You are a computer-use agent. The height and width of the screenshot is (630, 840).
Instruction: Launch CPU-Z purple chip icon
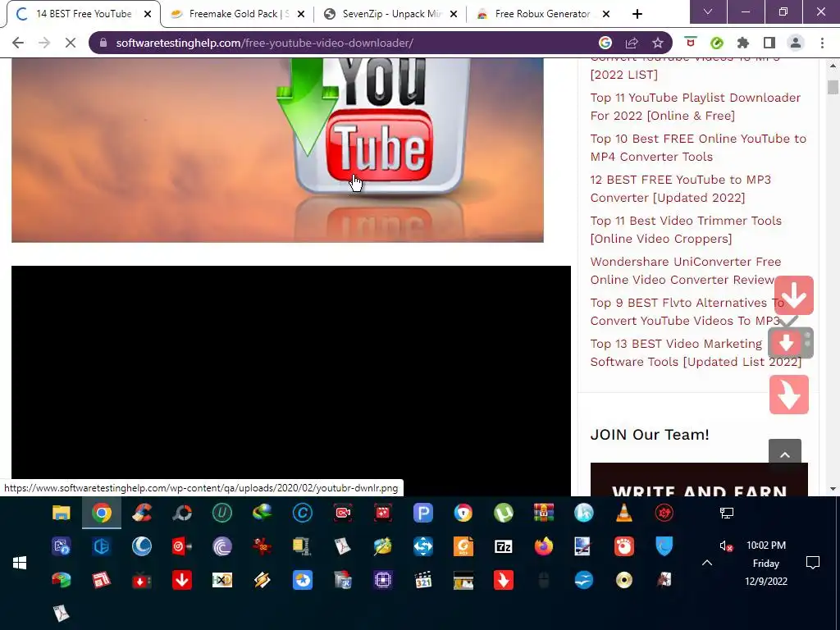click(x=382, y=580)
